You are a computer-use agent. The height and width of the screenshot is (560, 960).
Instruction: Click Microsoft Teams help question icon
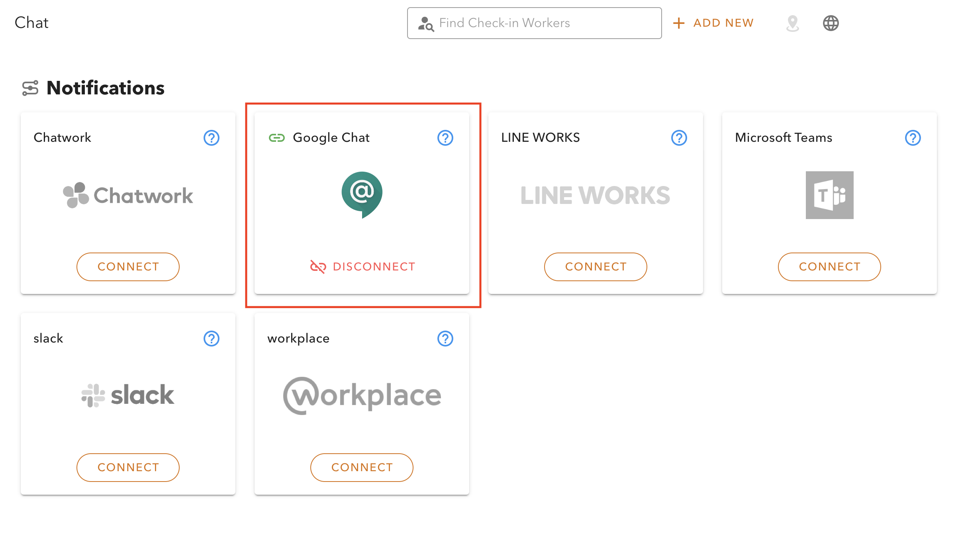click(x=913, y=138)
